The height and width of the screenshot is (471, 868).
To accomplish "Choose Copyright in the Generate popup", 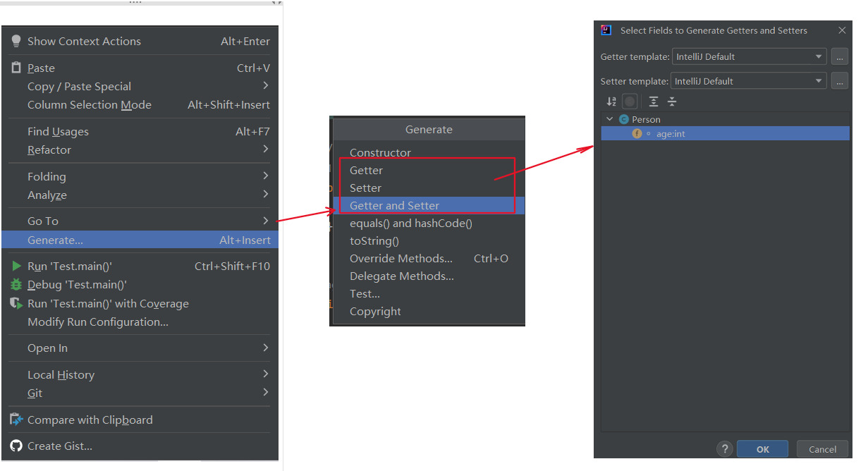I will (429, 311).
